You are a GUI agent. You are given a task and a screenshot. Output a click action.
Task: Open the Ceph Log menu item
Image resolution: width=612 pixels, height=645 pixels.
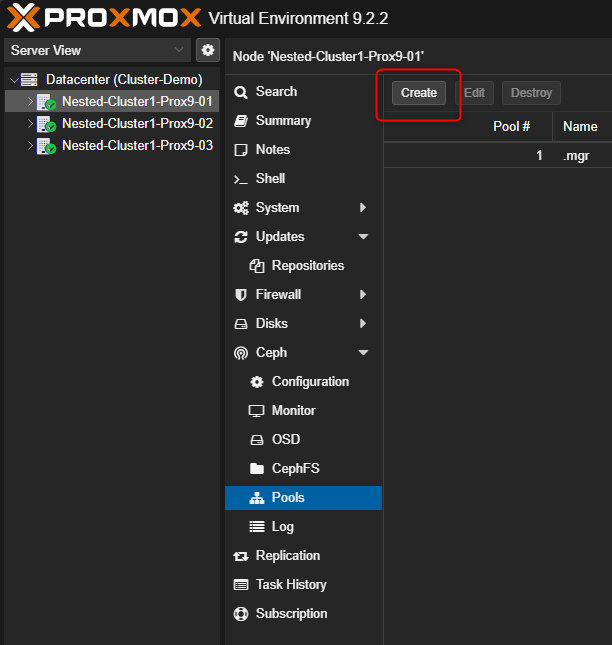[x=304, y=527]
